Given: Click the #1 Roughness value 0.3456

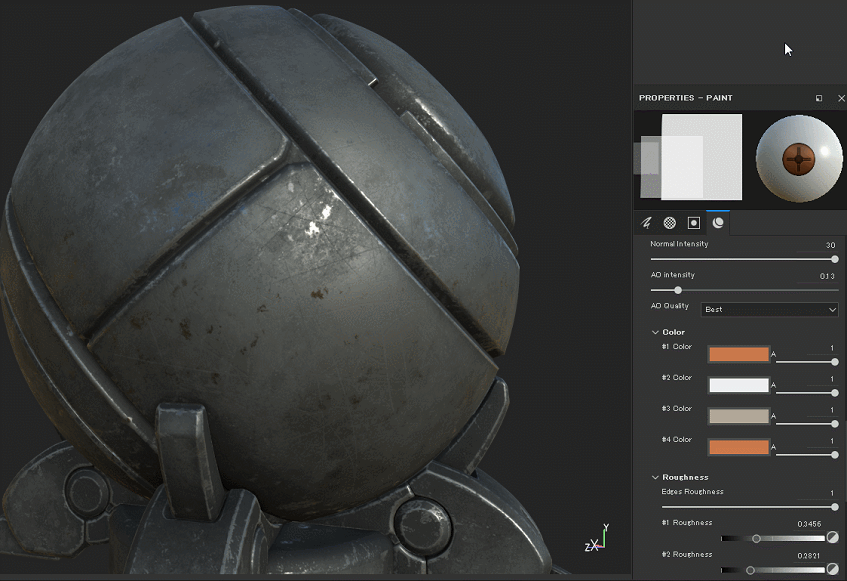Looking at the screenshot, I should tap(809, 524).
